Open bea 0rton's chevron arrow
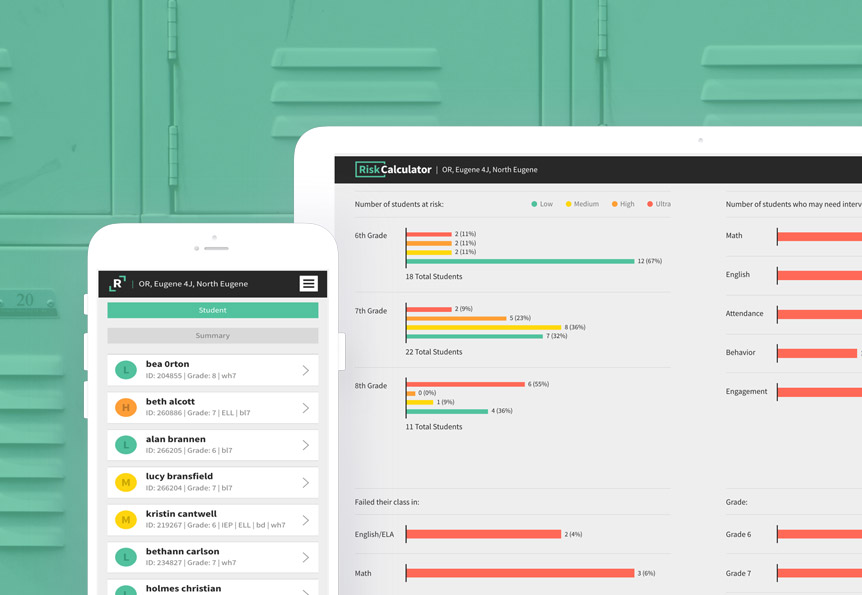 306,370
